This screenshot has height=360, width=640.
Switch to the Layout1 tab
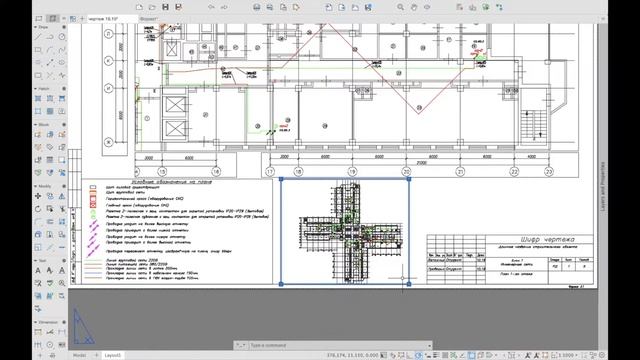(x=112, y=355)
